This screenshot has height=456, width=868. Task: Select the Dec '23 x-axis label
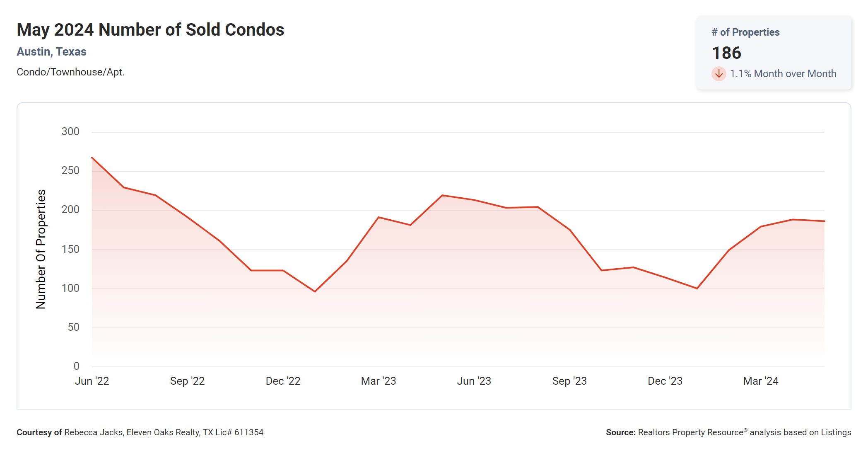pos(665,381)
